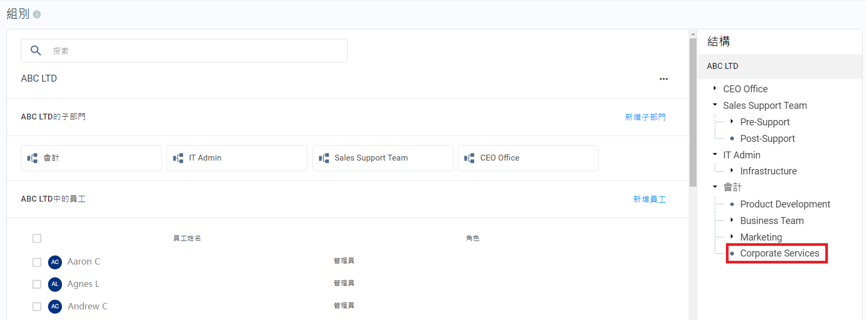
Task: Click the org icon on CEO Office card
Action: click(470, 158)
